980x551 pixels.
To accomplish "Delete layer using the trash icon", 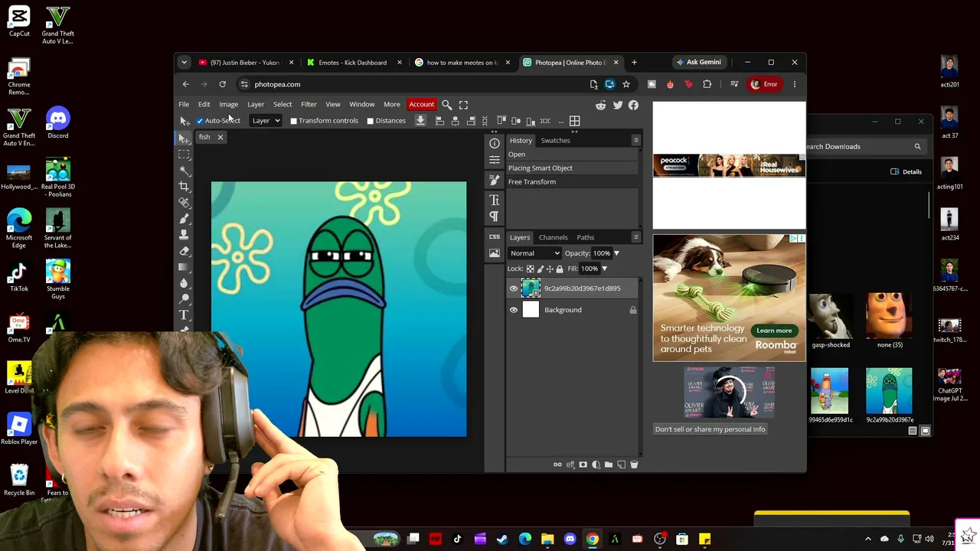I will (x=634, y=465).
